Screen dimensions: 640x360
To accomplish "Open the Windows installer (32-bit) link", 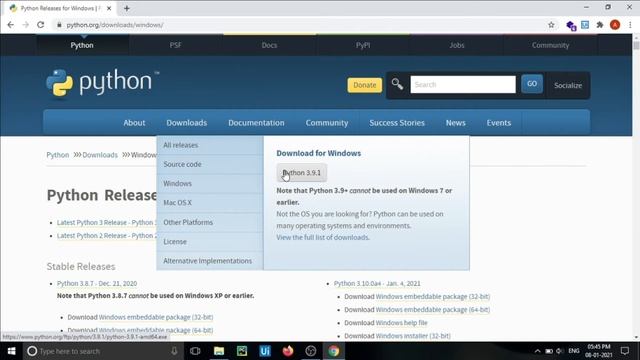I will 413,336.
